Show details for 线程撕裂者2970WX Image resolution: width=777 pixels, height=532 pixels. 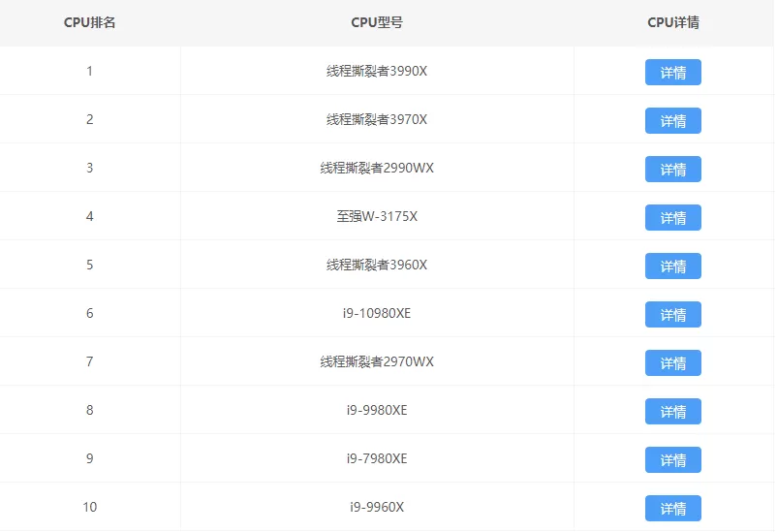click(x=672, y=362)
